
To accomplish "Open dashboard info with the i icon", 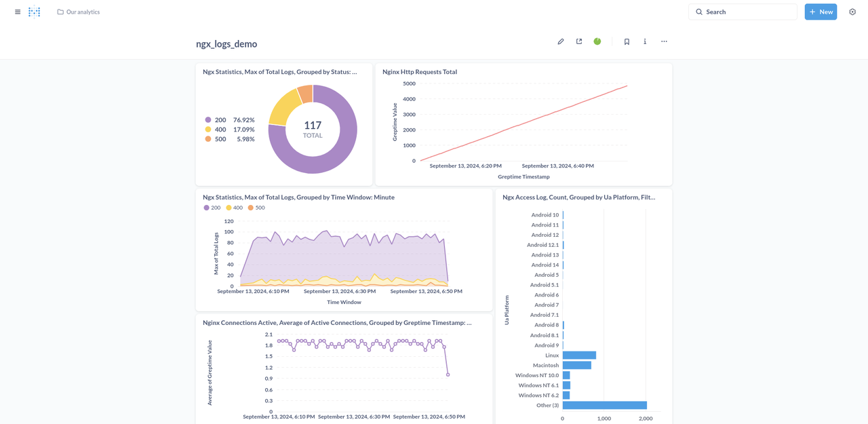I will (x=645, y=41).
